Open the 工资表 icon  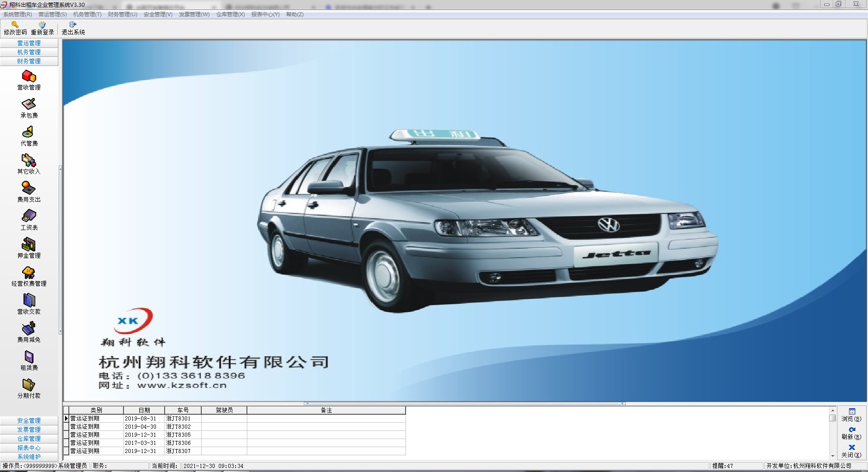pyautogui.click(x=29, y=220)
